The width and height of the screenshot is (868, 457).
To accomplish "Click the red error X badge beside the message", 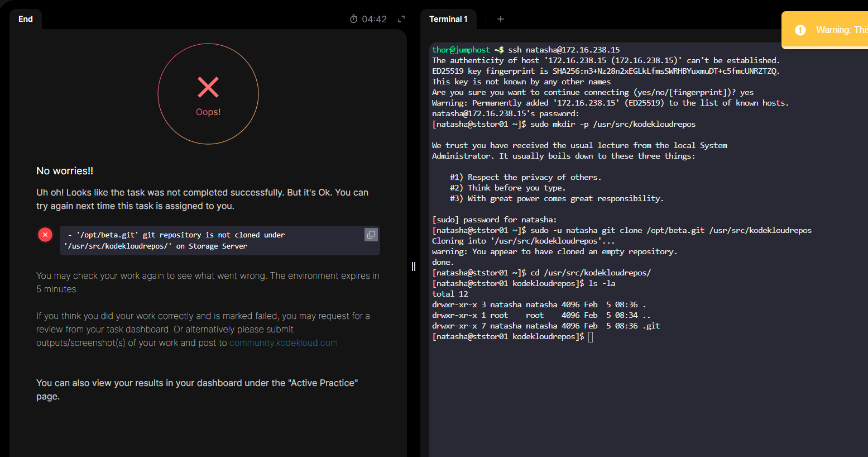I will coord(45,235).
